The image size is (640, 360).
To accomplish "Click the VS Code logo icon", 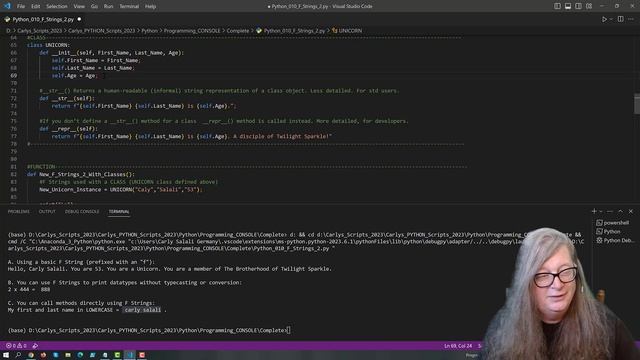I will pyautogui.click(x=7, y=6).
